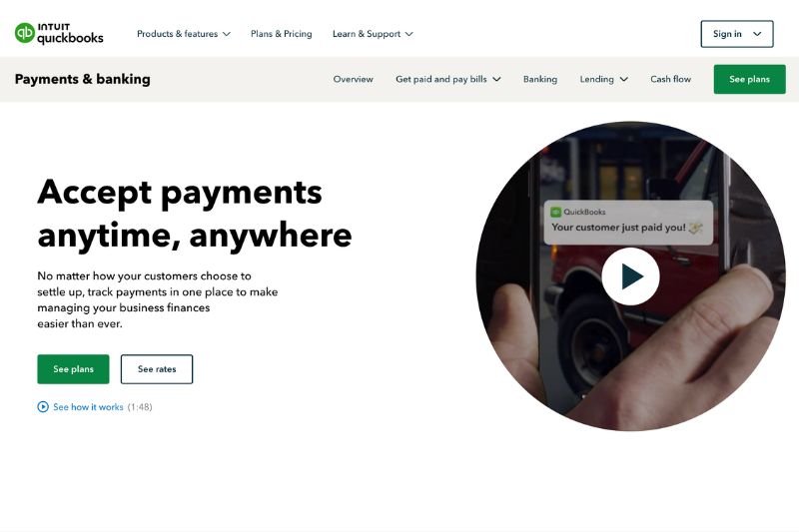Click the play icon beside See how it works
The height and width of the screenshot is (532, 799).
pyautogui.click(x=43, y=407)
